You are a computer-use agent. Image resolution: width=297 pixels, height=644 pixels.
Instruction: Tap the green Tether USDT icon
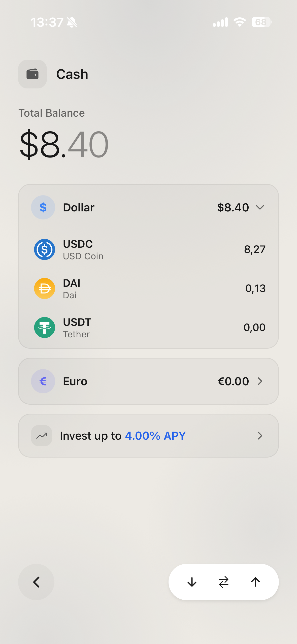pyautogui.click(x=45, y=328)
